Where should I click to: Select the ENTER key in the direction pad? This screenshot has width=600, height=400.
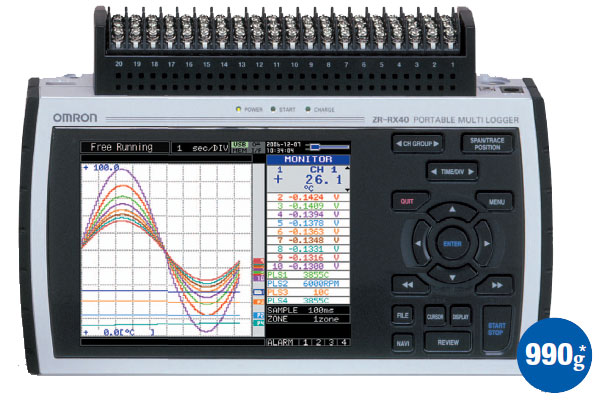452,243
